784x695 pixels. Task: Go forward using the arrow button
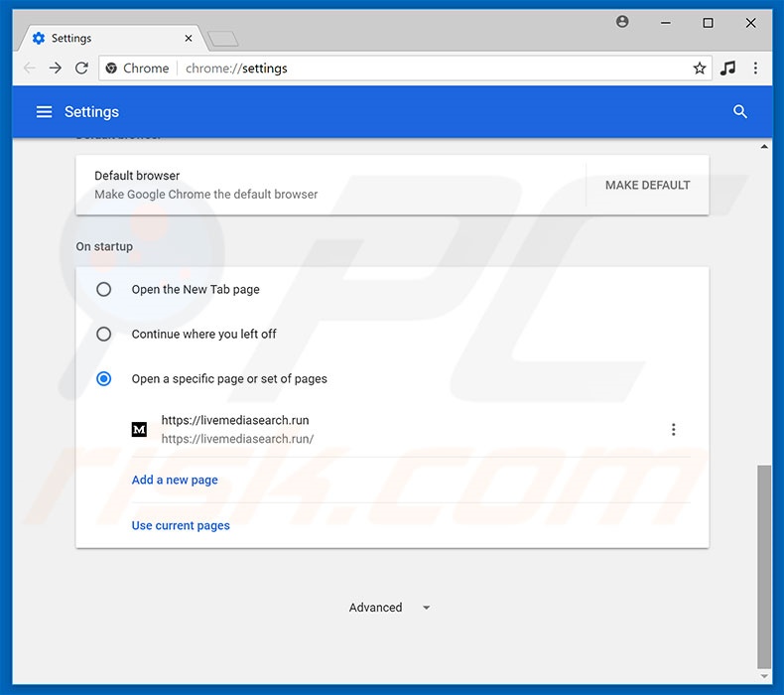point(56,69)
